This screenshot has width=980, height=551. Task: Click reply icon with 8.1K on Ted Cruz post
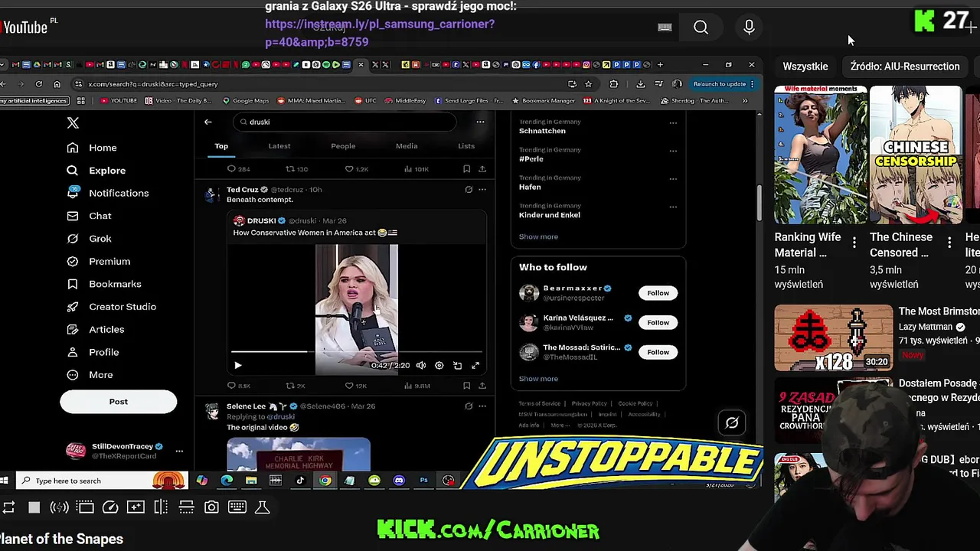[x=231, y=386]
